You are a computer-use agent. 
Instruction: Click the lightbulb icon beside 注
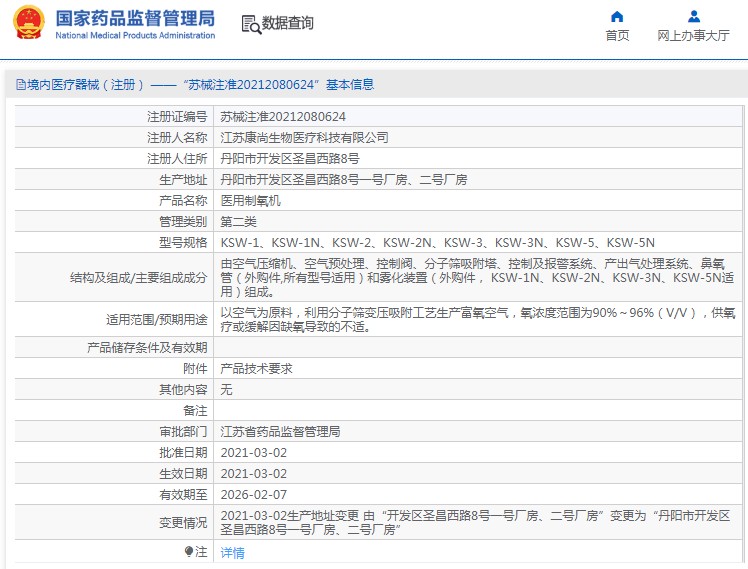click(189, 551)
